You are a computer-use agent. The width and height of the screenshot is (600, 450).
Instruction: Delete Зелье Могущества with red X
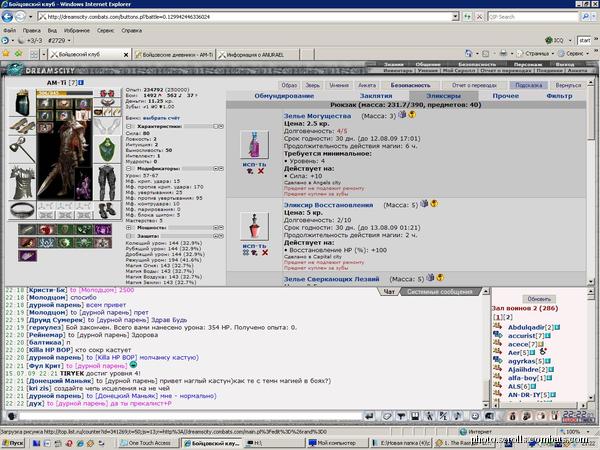[x=261, y=171]
